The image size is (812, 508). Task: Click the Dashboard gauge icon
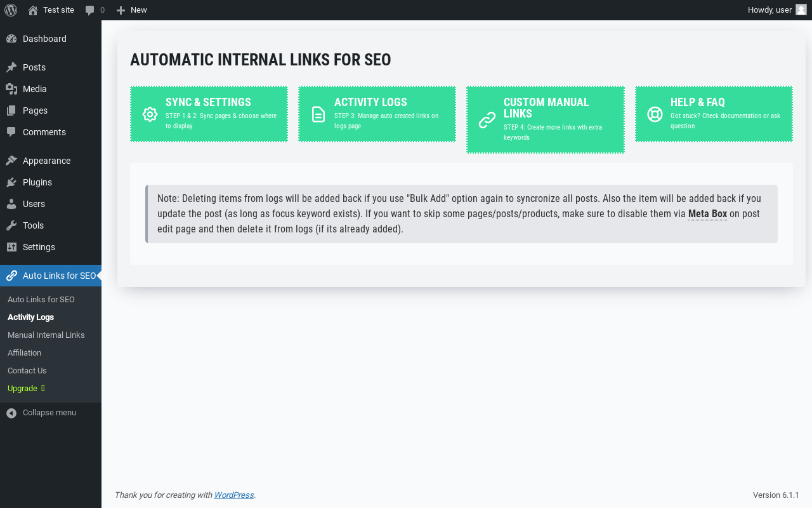coord(11,39)
